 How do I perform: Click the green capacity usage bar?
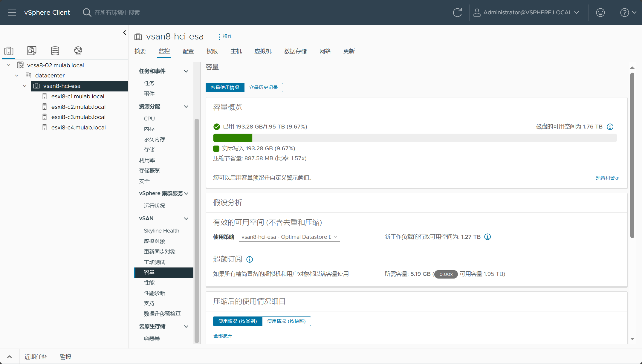233,138
